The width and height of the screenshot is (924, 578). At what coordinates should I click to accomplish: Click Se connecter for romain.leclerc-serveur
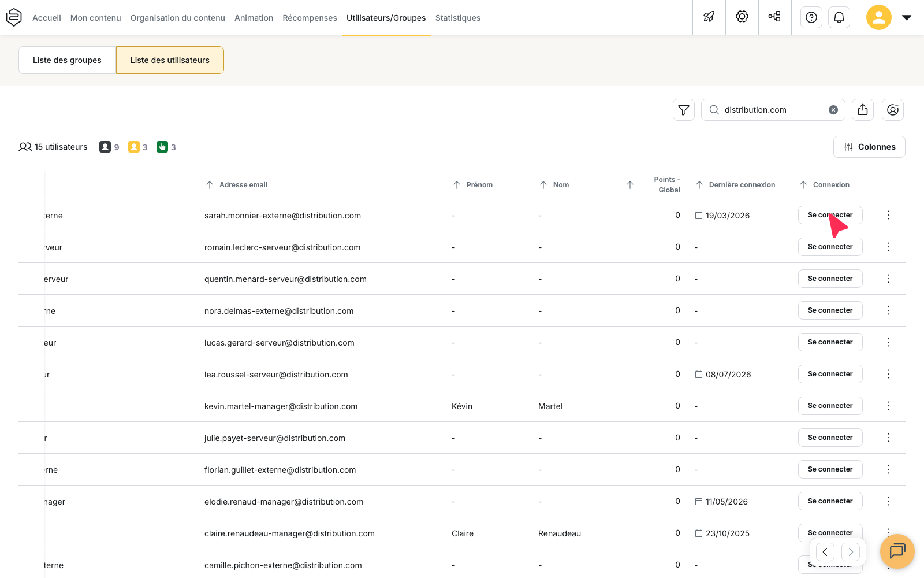830,247
